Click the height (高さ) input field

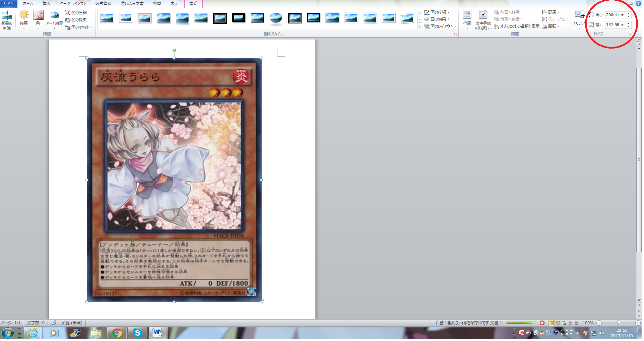pyautogui.click(x=616, y=15)
